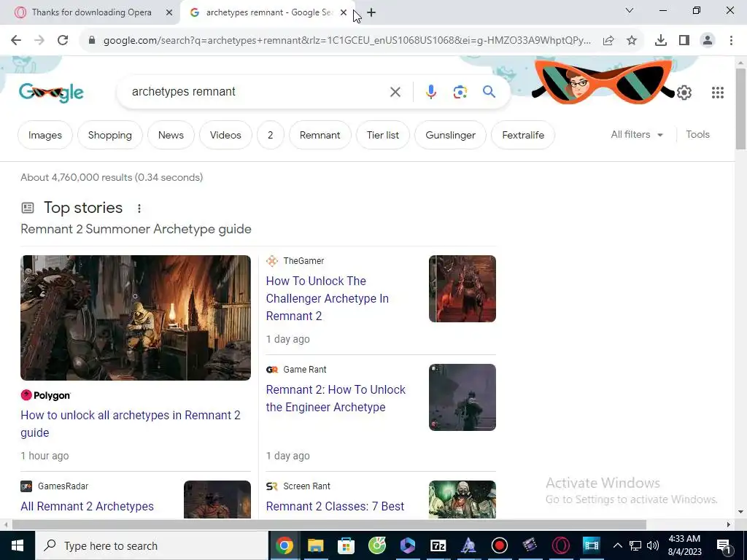Click the taskbar search box
747x560 pixels.
(152, 545)
